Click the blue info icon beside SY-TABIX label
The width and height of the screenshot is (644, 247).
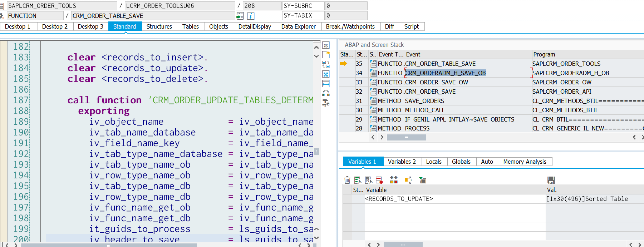pos(251,16)
